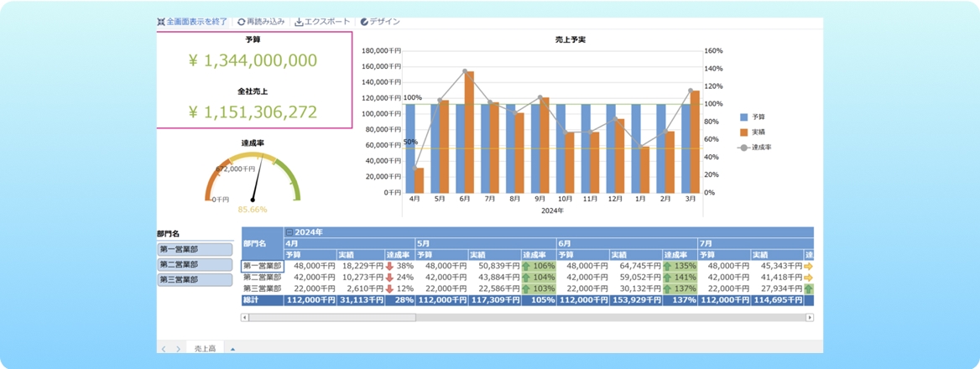Click 全画面表示を終了 label

197,22
